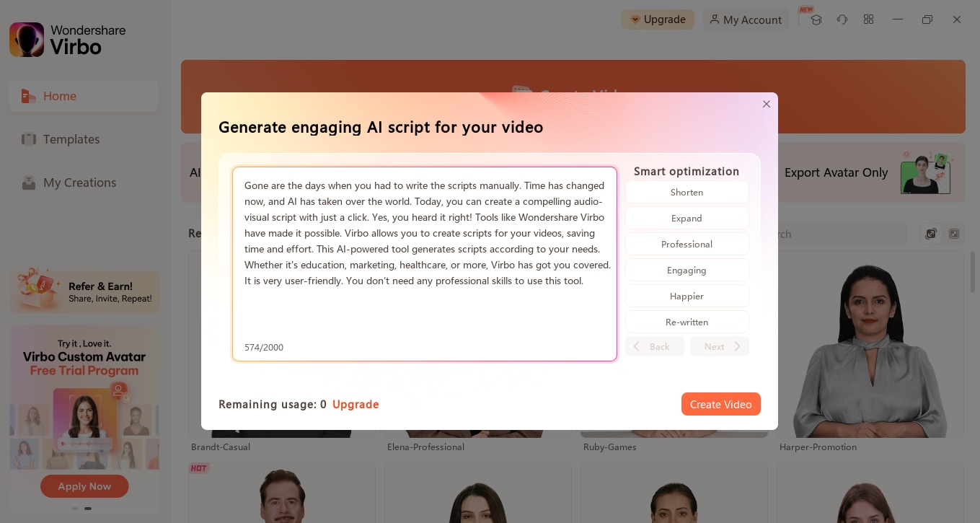Click inside the script text area
Screen dimensions: 980x523
coord(425,264)
